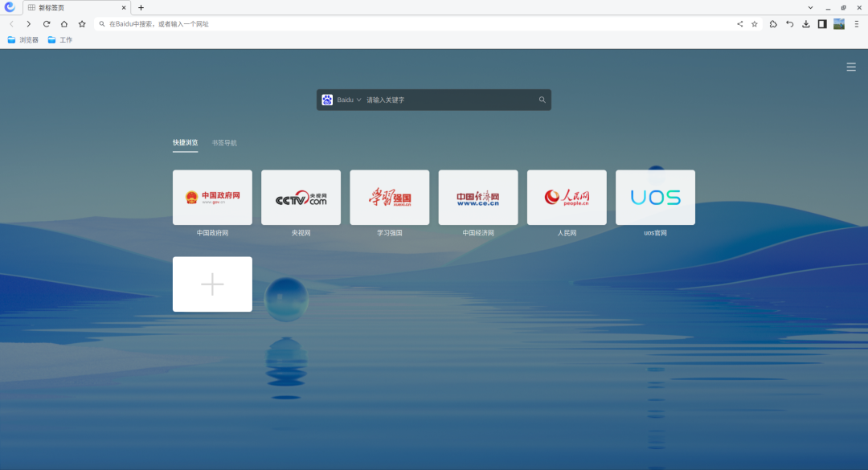The width and height of the screenshot is (868, 470).
Task: Add a new shortcut with plus tile
Action: [x=212, y=284]
